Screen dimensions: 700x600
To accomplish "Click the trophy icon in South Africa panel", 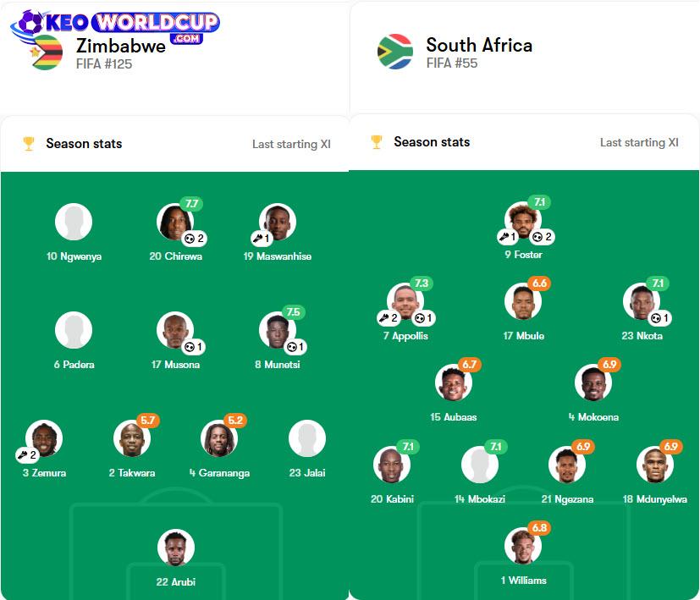I will coord(377,142).
